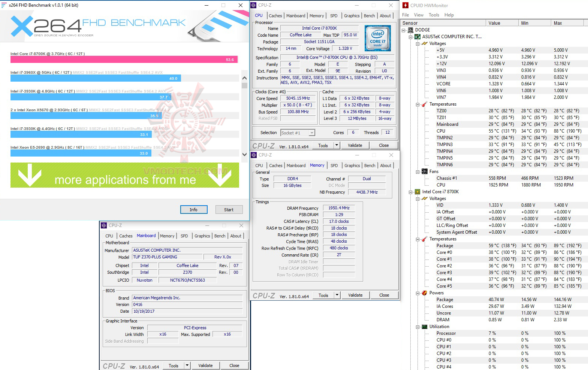This screenshot has width=588, height=370.
Task: Click the ASUSTeK mainboard icon in HWMonitor tree
Action: (417, 37)
